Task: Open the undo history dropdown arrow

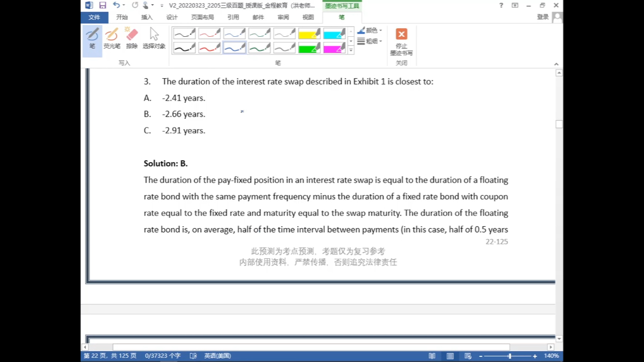Action: 124,5
